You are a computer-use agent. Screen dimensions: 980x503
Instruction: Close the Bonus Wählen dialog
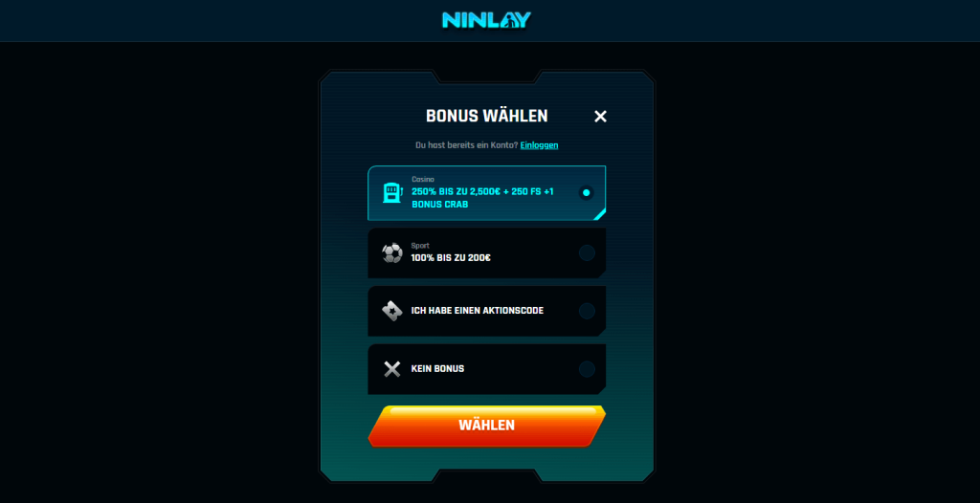click(x=600, y=117)
